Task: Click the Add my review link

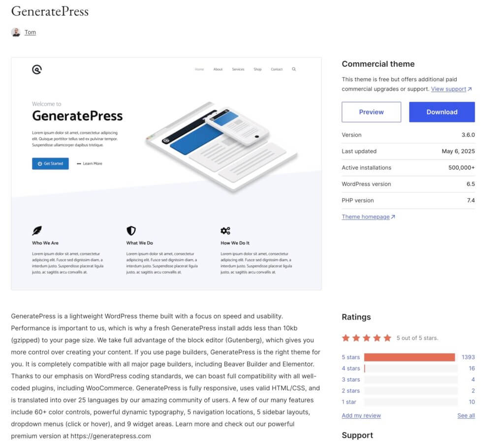Action: click(361, 416)
